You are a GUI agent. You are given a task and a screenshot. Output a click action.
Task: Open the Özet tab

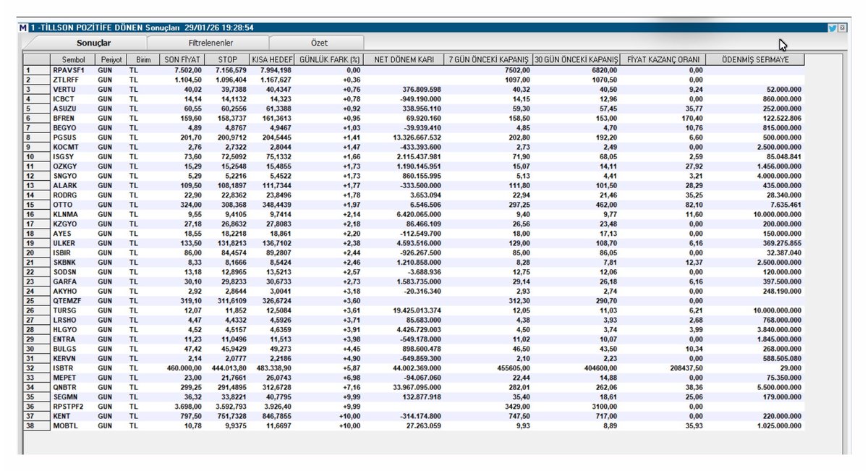coord(318,43)
